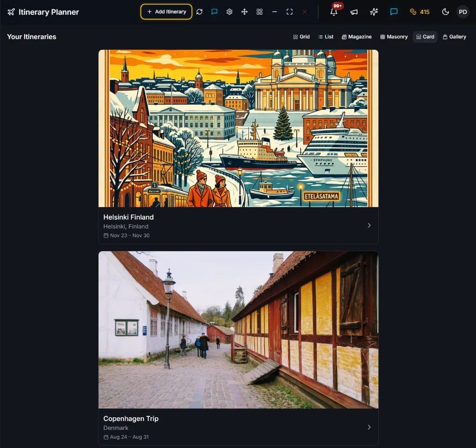Click the move arrows icon
This screenshot has height=448, width=476.
245,12
